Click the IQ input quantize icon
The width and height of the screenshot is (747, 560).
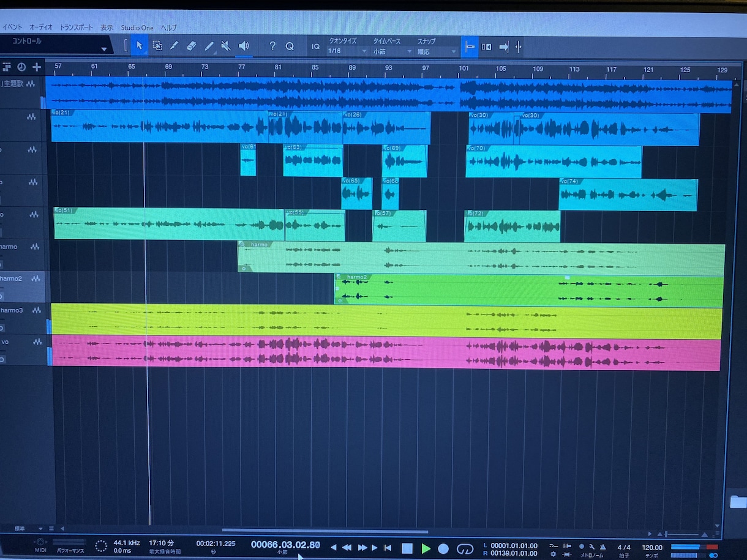[316, 47]
